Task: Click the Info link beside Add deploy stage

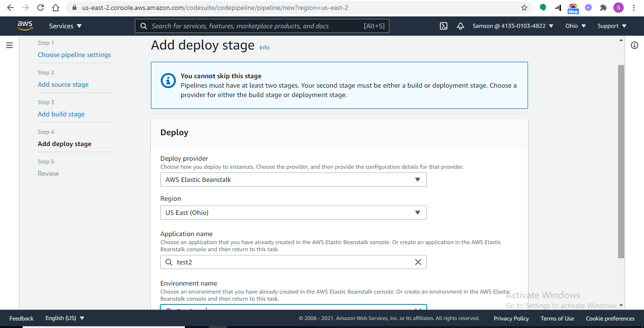Action: point(264,47)
